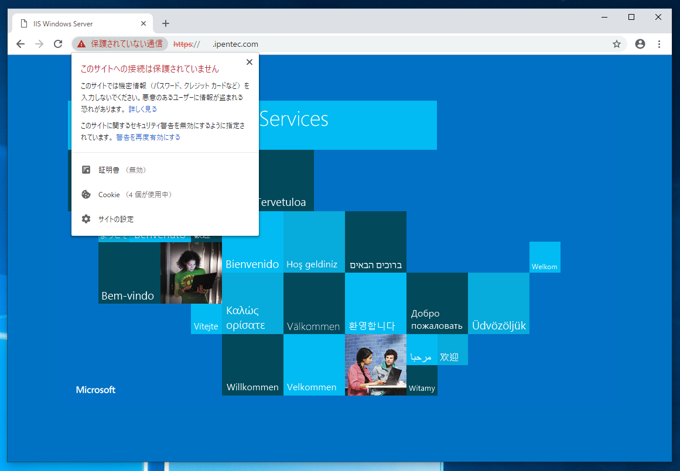Open the Cookie (4 個が使用中) entry
The image size is (680, 471).
tap(165, 194)
